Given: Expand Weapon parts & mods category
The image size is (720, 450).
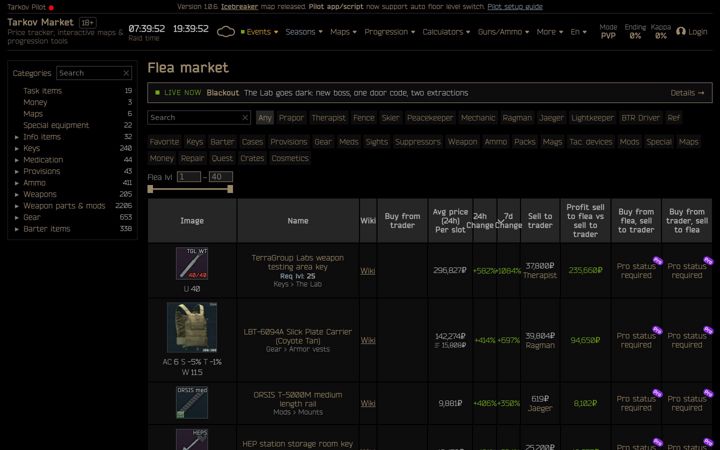Looking at the screenshot, I should click(x=17, y=206).
